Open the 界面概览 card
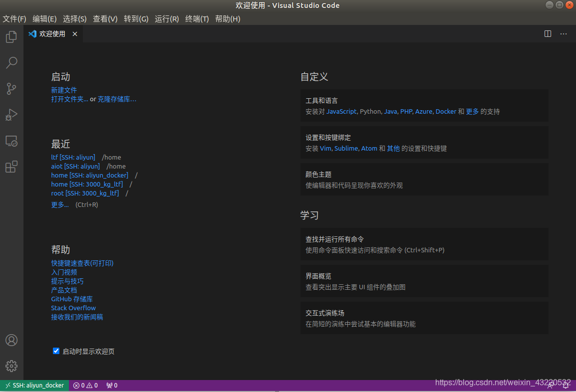 click(x=424, y=281)
